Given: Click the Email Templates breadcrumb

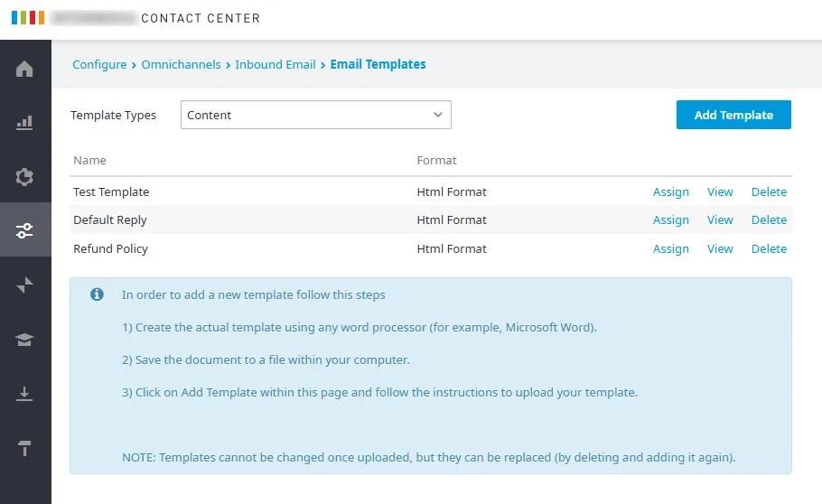Looking at the screenshot, I should click(x=378, y=64).
